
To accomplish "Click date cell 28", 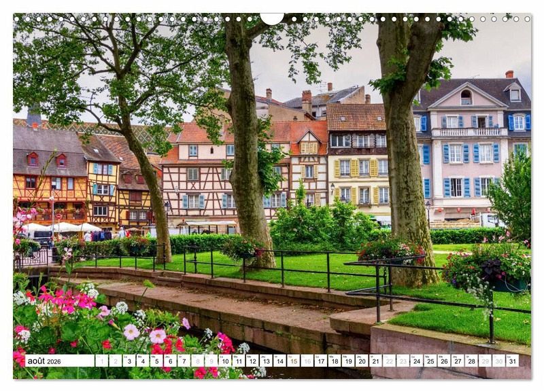I will coord(471,361).
